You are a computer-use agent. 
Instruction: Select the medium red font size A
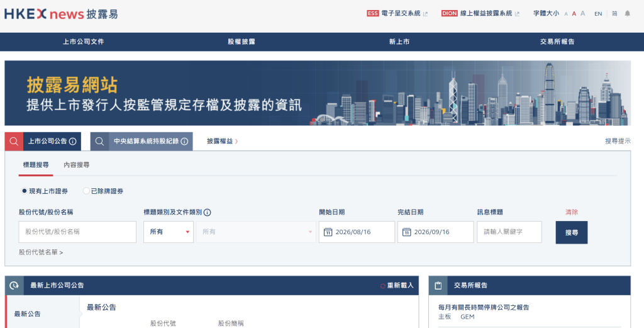coord(574,14)
